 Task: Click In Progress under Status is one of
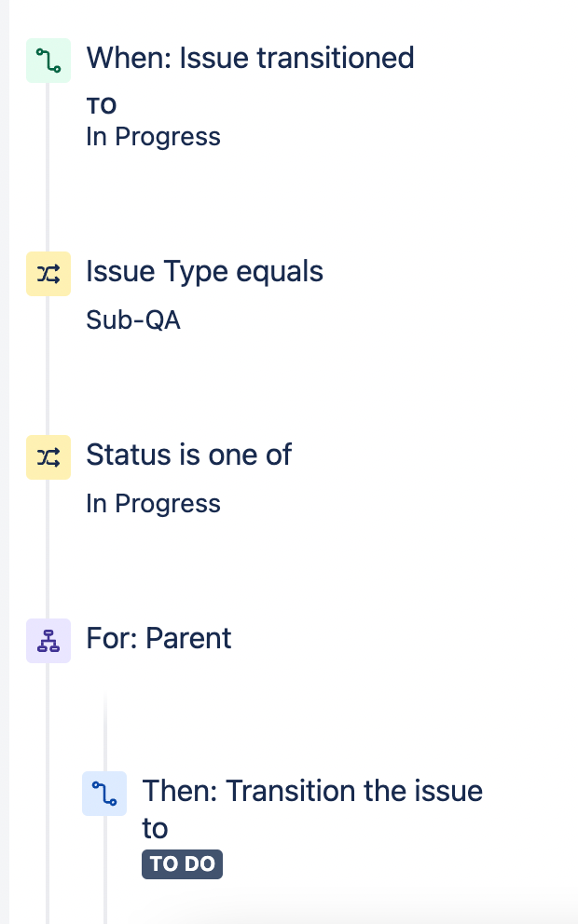(x=153, y=503)
